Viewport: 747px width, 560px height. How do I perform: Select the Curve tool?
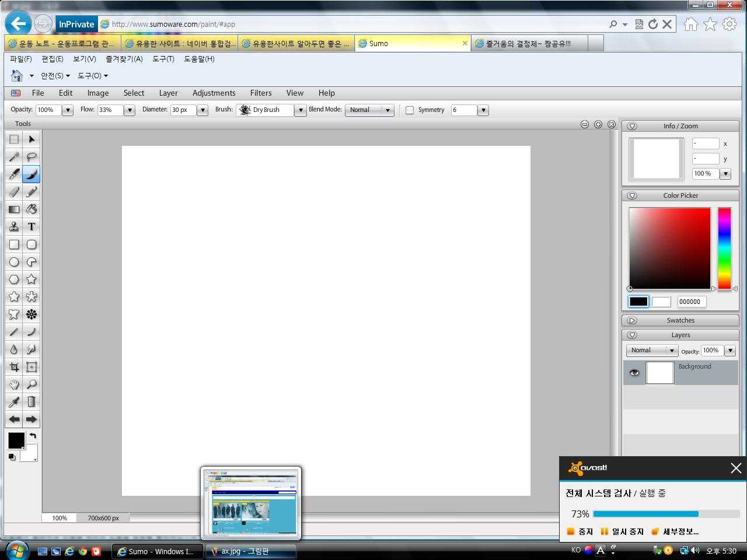(32, 332)
